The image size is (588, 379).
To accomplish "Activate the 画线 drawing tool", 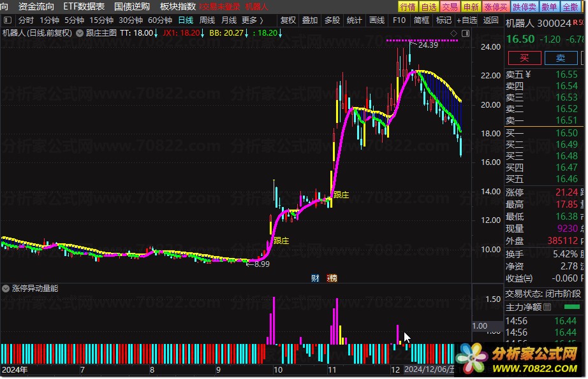I will 377,20.
